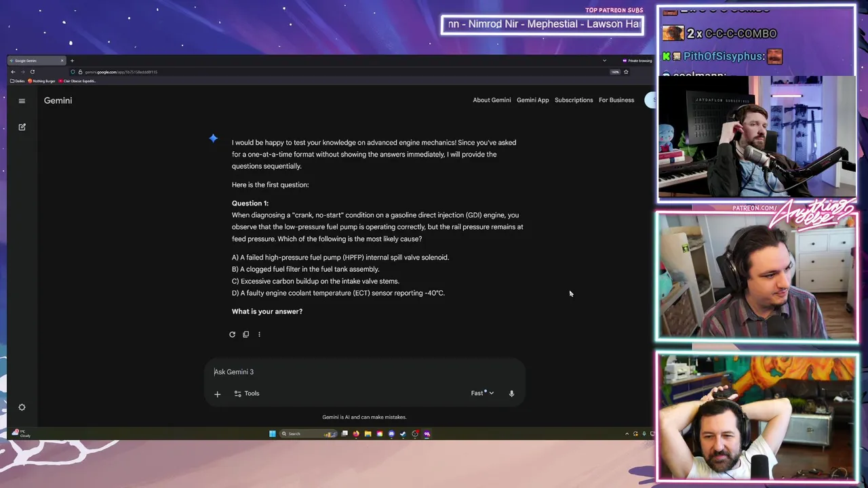Select the Google Gemini browser tab
Image resolution: width=868 pixels, height=488 pixels.
click(x=37, y=60)
